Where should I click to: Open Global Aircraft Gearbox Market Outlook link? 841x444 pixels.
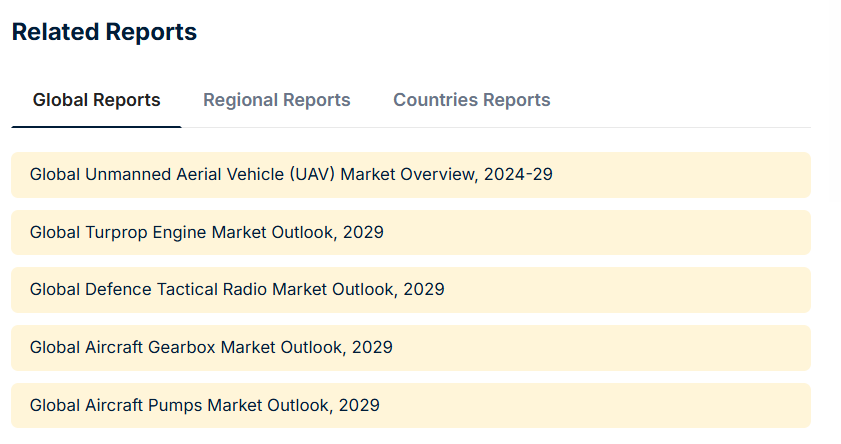click(210, 347)
